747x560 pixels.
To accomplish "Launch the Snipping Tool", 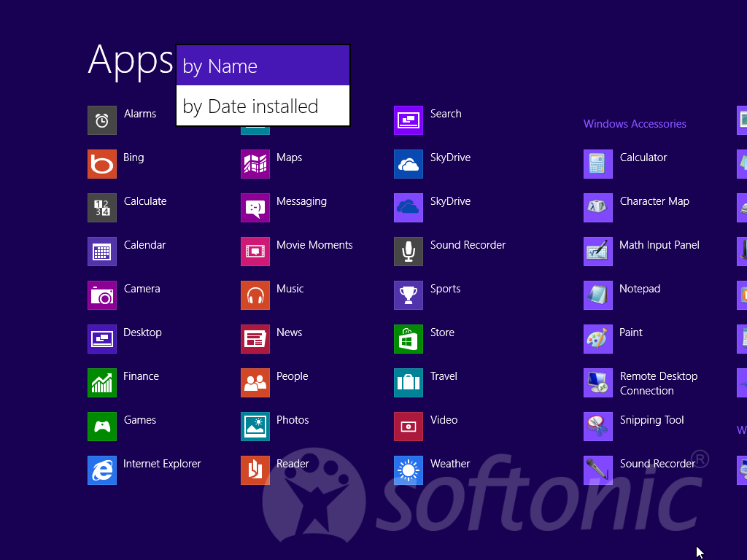I will click(x=598, y=427).
